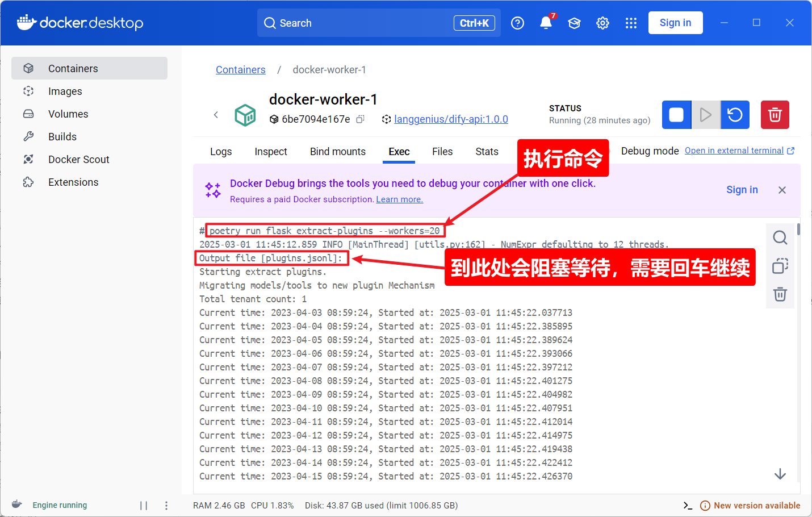This screenshot has width=812, height=517.
Task: Switch to the Files tab
Action: pyautogui.click(x=442, y=152)
